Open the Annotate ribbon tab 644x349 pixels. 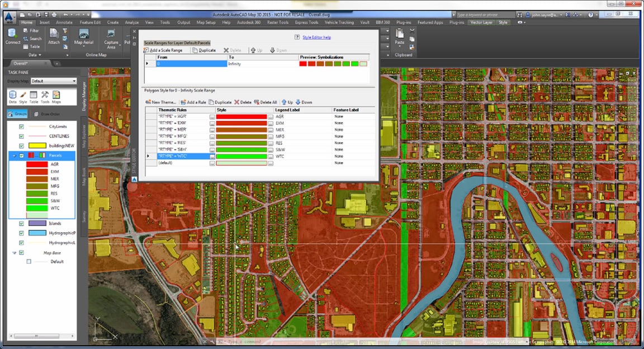[64, 22]
